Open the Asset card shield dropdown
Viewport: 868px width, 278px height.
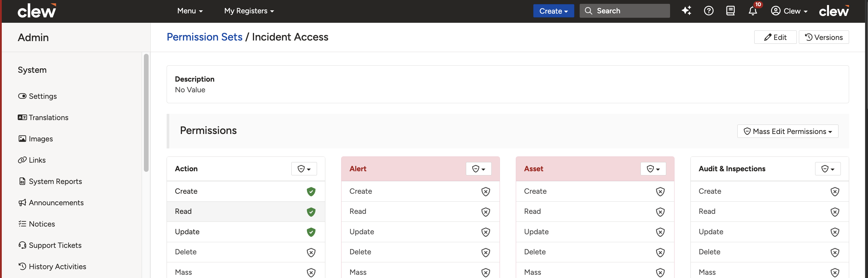653,169
